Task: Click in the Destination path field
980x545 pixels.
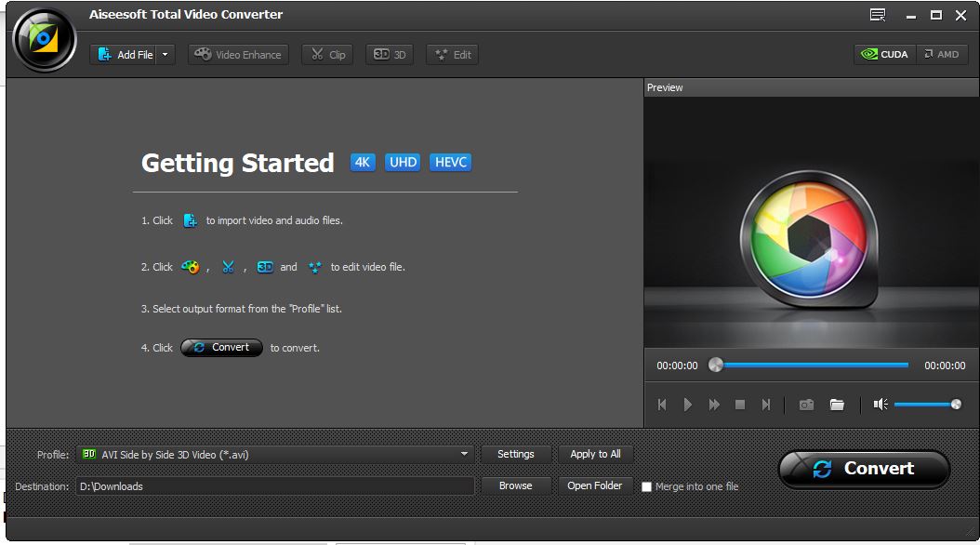Action: click(275, 486)
